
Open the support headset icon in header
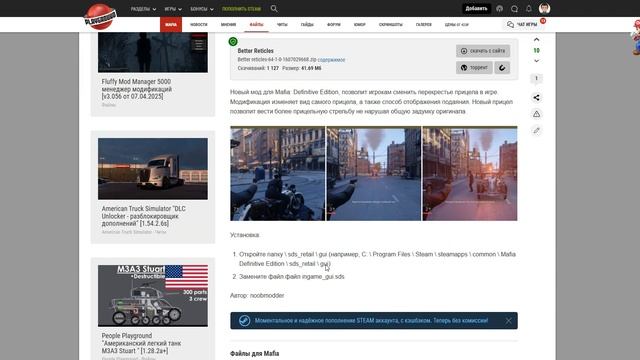click(x=500, y=9)
